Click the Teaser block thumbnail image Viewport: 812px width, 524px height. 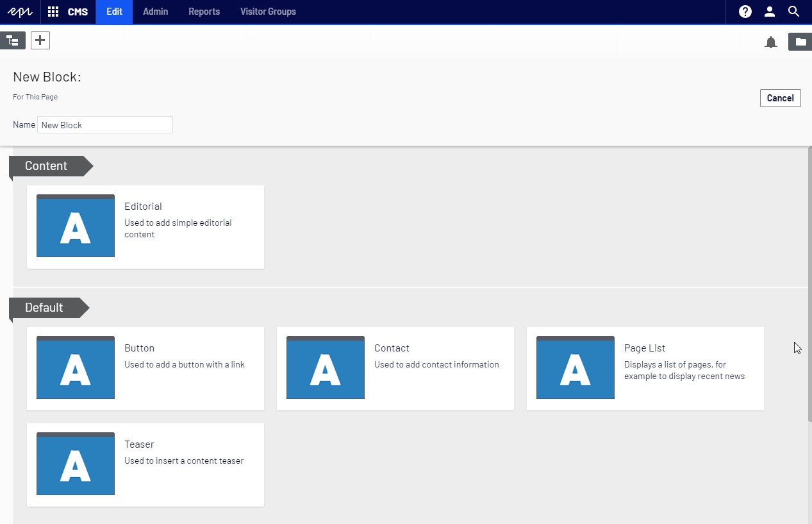point(76,464)
